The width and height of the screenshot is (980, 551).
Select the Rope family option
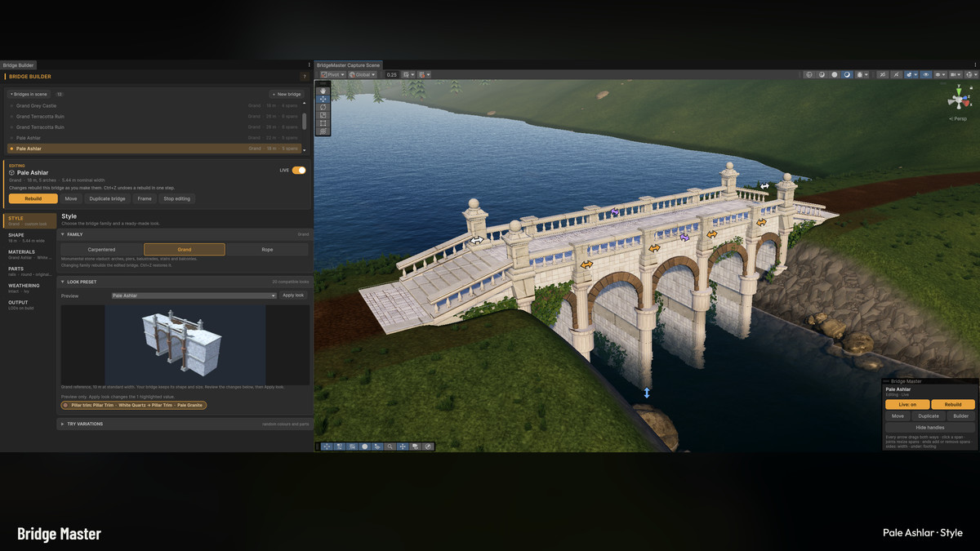(267, 250)
